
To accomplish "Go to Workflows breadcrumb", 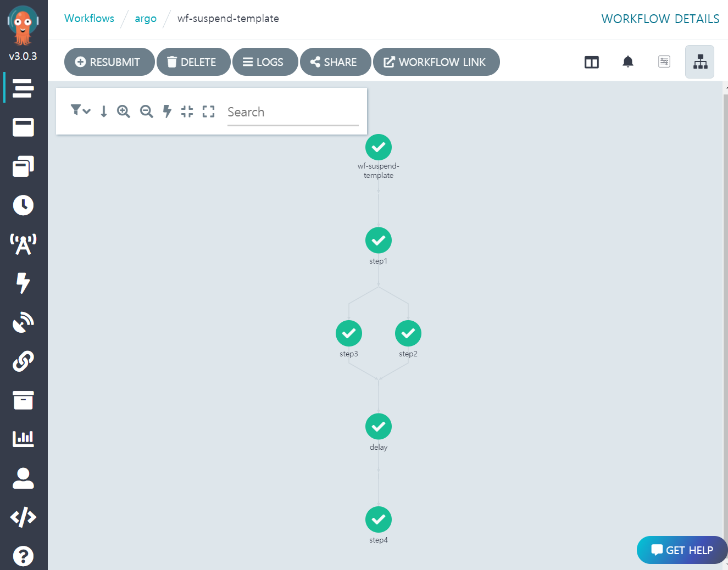I will click(89, 18).
